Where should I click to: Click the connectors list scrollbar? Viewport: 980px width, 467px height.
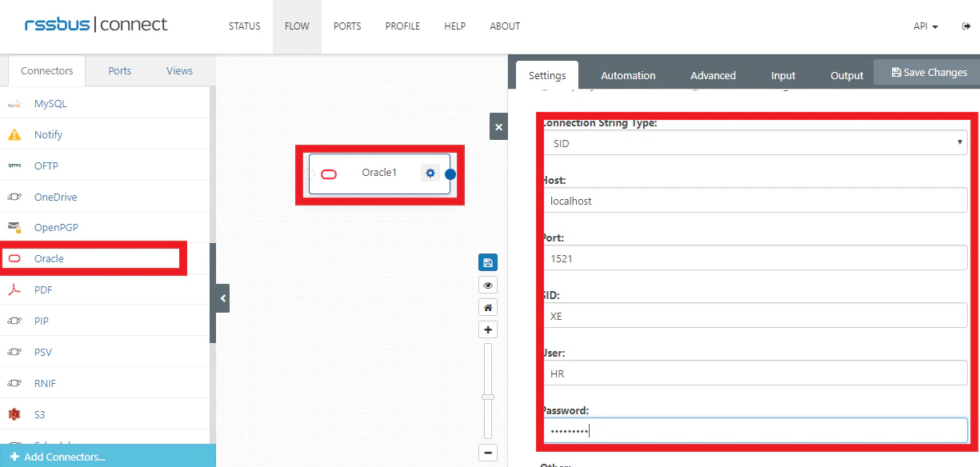coord(212,293)
